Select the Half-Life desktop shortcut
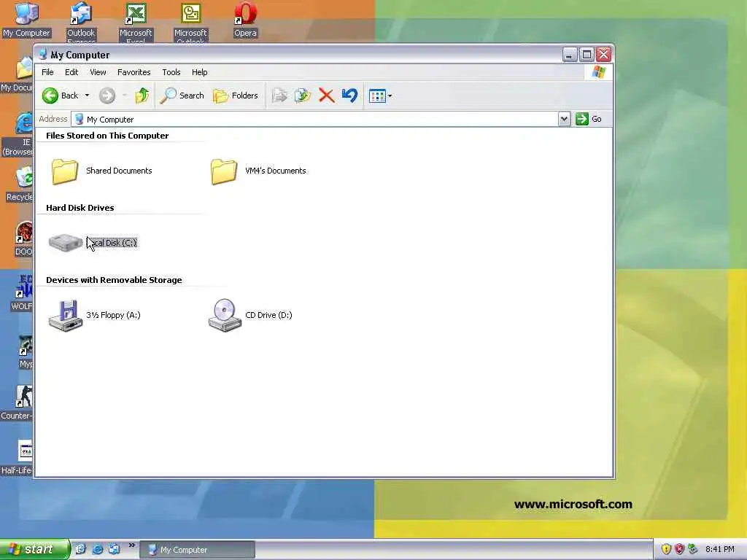747x560 pixels. [18, 458]
